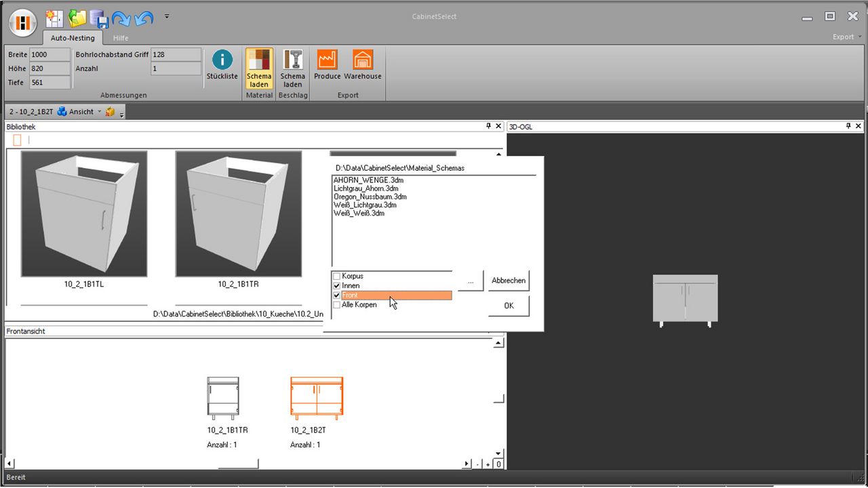Pin the Bibliothek panel
Screen dimensions: 868x488
[x=488, y=126]
